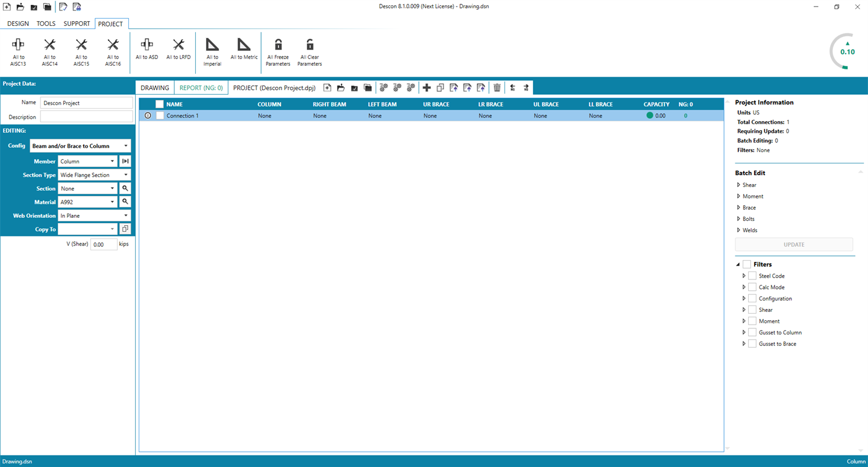868x467 pixels.
Task: Enable the Gusset to Brace filter checkbox
Action: [752, 344]
